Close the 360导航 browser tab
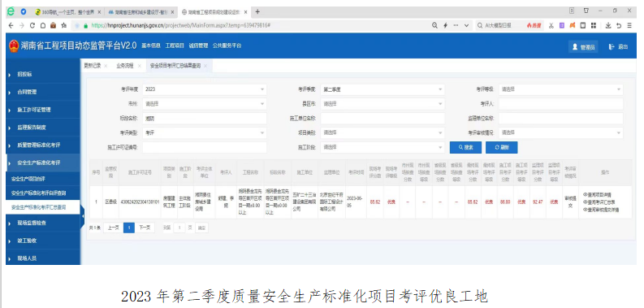This screenshot has width=644, height=308. tap(99, 12)
